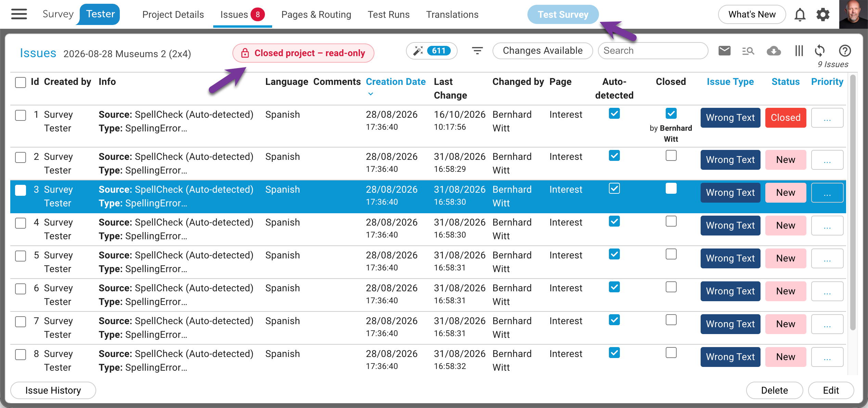Toggle the select-all header checkbox
The height and width of the screenshot is (408, 868).
coord(21,82)
